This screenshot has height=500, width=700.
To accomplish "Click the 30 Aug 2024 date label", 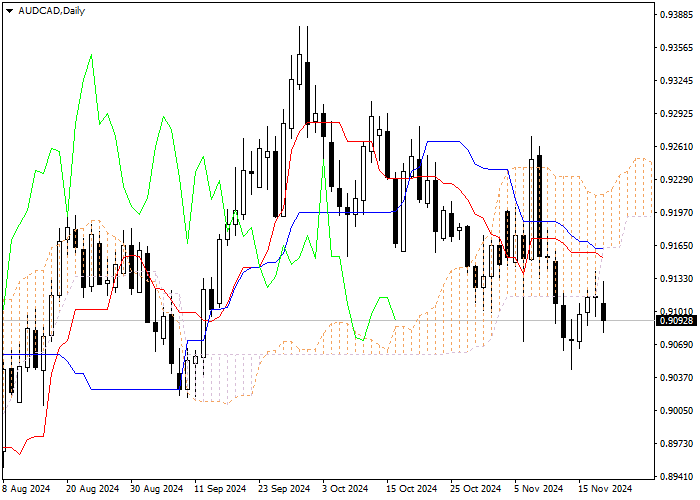I will coord(157,489).
